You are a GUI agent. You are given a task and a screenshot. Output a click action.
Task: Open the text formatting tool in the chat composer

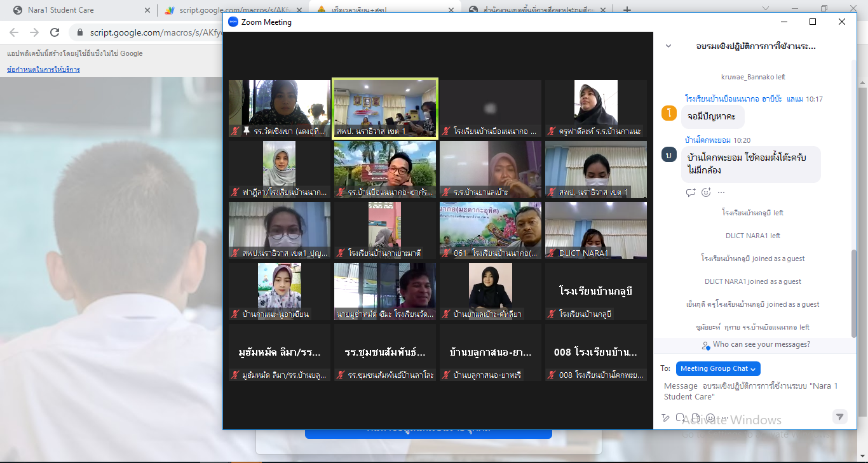665,418
